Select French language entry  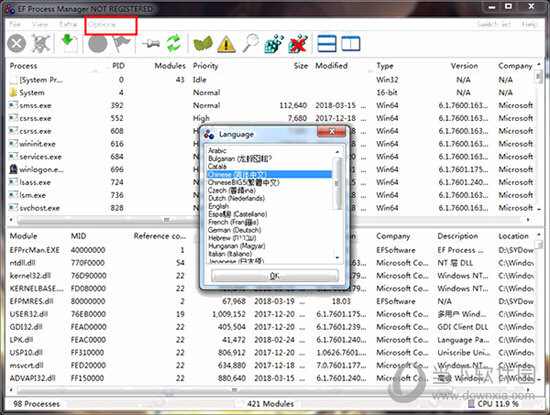[233, 222]
